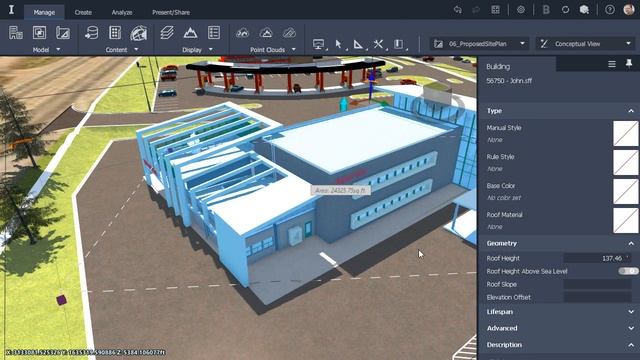Open the properties panel hamburger menu
The height and width of the screenshot is (360, 640).
(x=612, y=64)
